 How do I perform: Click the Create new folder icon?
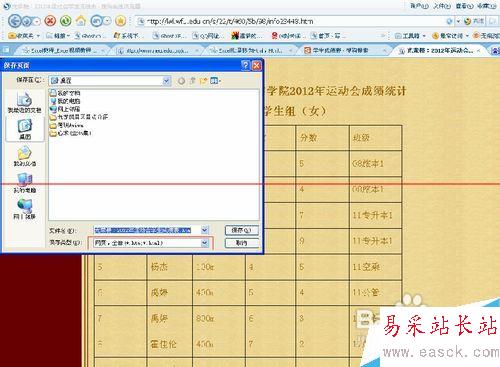click(x=203, y=80)
